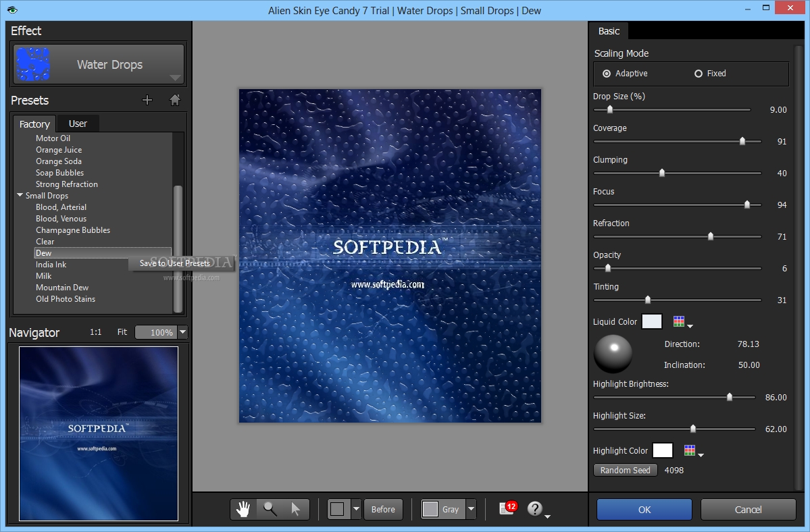Image resolution: width=810 pixels, height=532 pixels.
Task: Open the Gray background dropdown arrow
Action: point(471,509)
